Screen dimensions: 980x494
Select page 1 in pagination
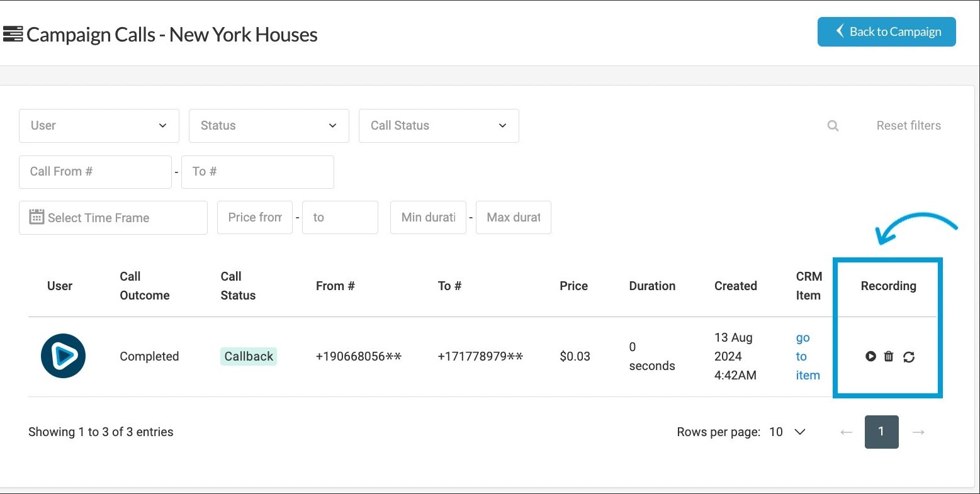click(x=881, y=432)
